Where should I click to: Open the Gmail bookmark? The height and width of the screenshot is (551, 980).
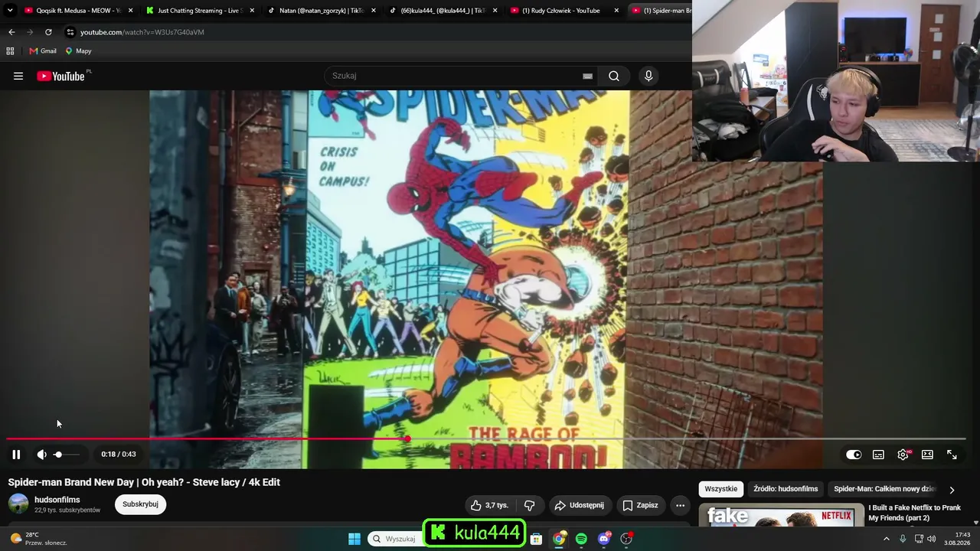43,51
